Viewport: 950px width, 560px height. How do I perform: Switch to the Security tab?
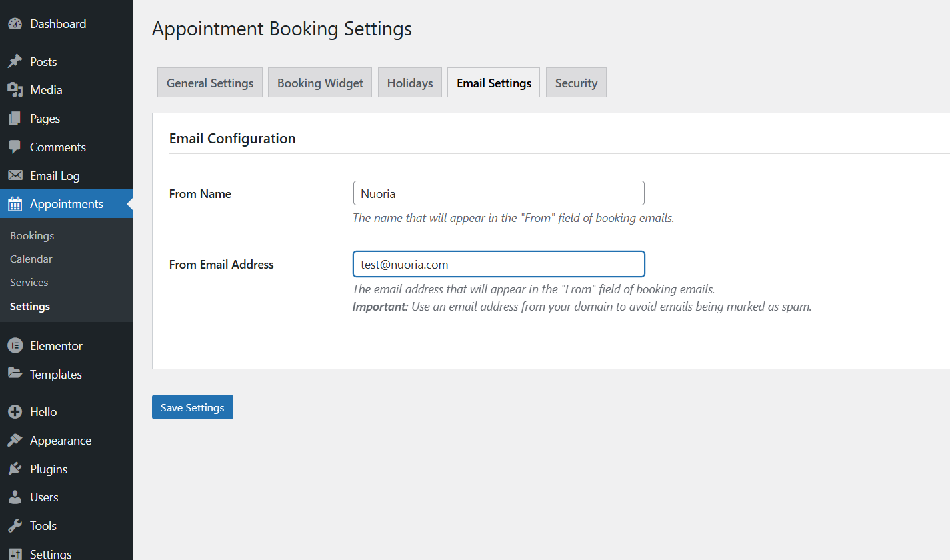point(575,82)
